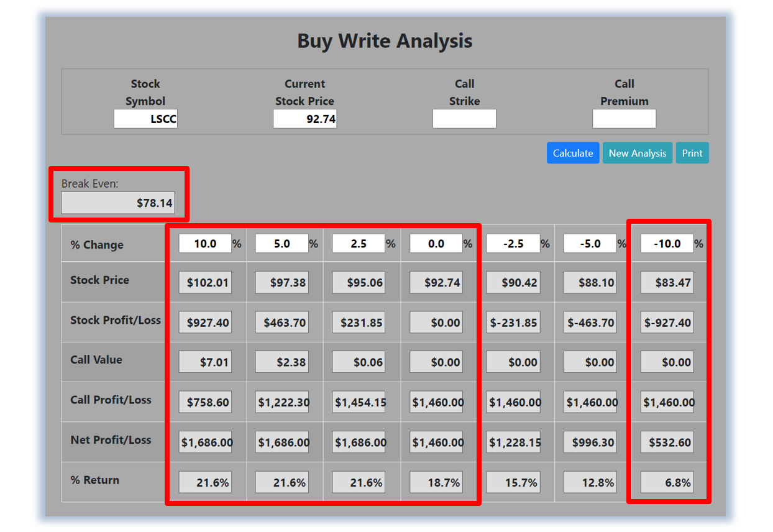The height and width of the screenshot is (532, 773).
Task: Focus the empty Call Strike field
Action: tap(464, 119)
